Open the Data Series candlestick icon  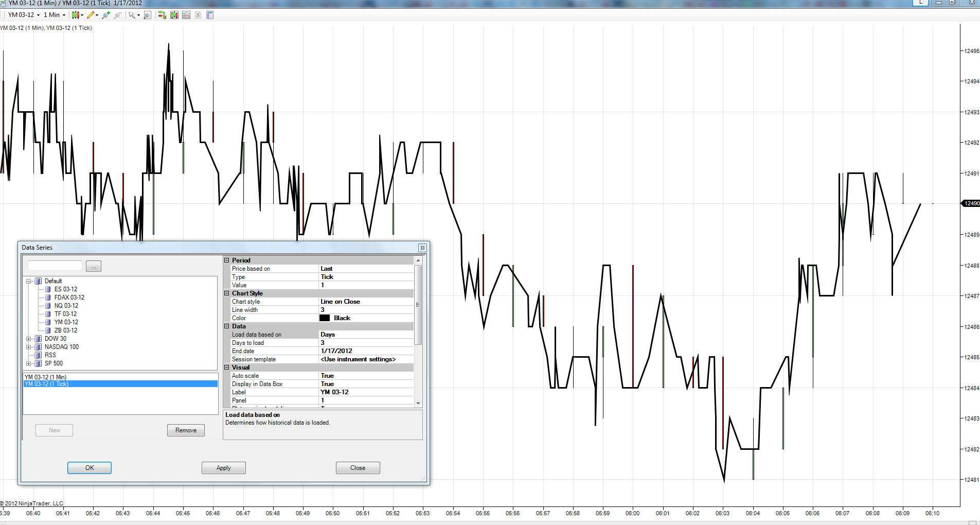[x=174, y=15]
